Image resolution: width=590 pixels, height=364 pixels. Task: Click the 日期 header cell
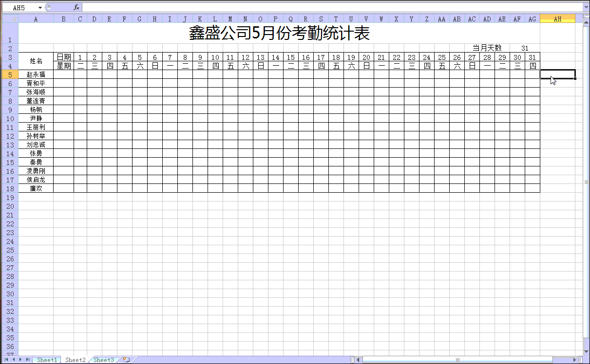click(64, 57)
